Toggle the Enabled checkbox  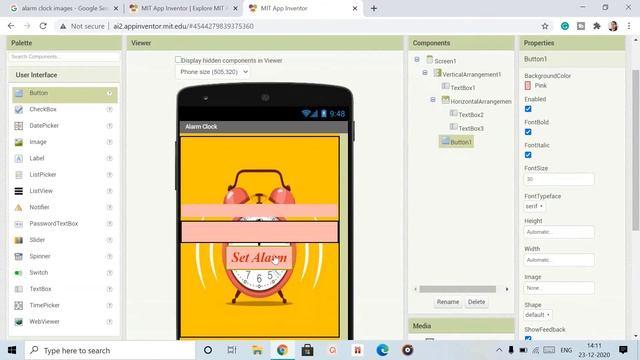point(528,109)
